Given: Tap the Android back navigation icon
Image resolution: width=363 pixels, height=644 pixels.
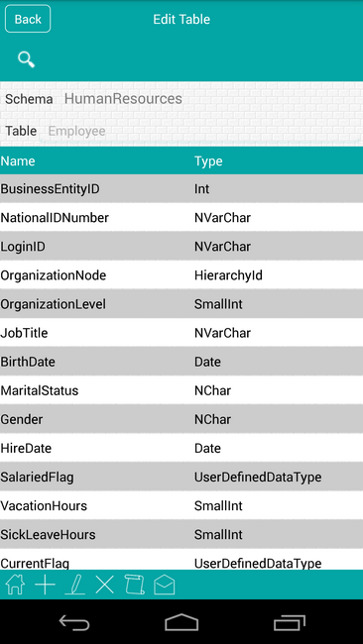Looking at the screenshot, I should click(74, 622).
